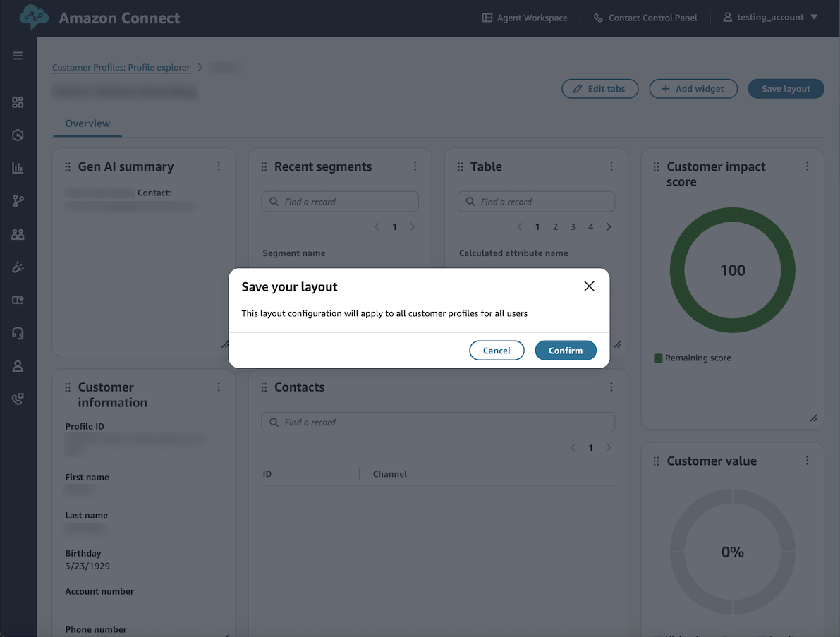
Task: Open the Customer Profiles: Profile explorer link
Action: (121, 67)
